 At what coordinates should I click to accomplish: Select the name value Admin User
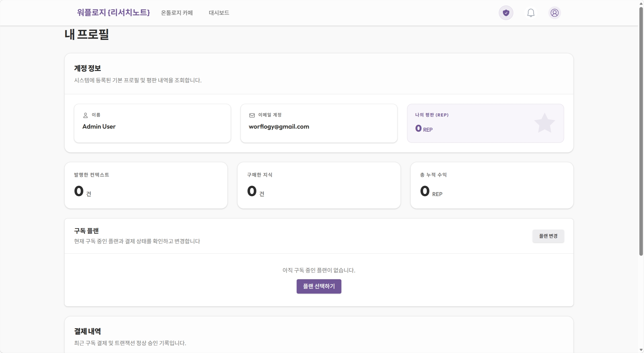tap(99, 127)
